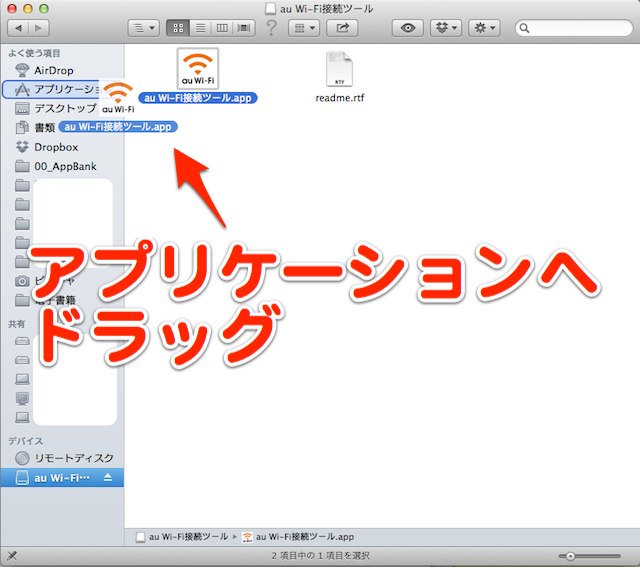The height and width of the screenshot is (567, 640).
Task: Open the path list dropdown in toolbar
Action: [x=144, y=28]
